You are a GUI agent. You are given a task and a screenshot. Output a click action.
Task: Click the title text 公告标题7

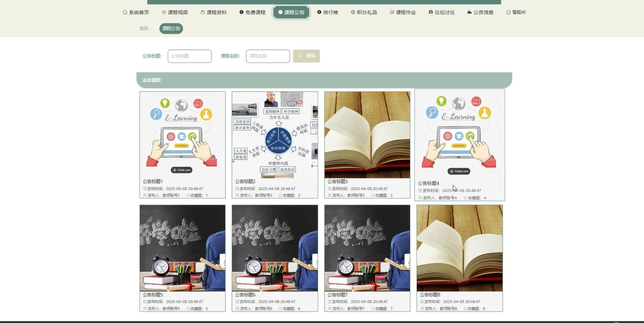coord(338,295)
